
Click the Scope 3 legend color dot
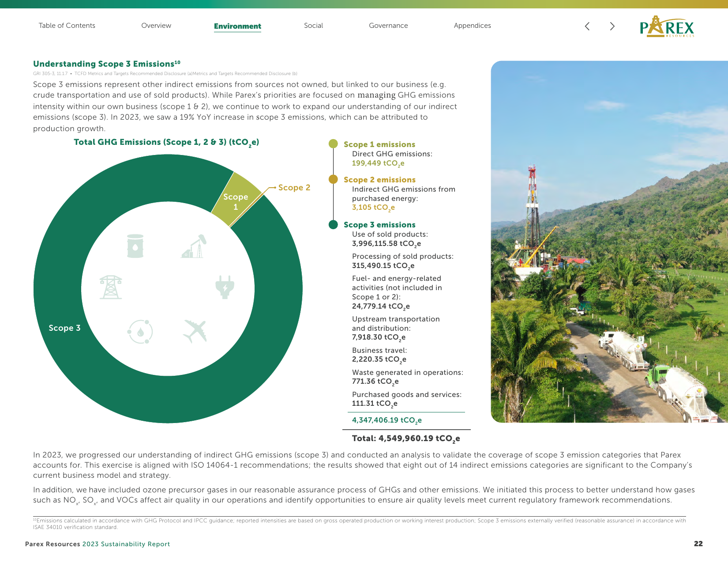click(333, 224)
